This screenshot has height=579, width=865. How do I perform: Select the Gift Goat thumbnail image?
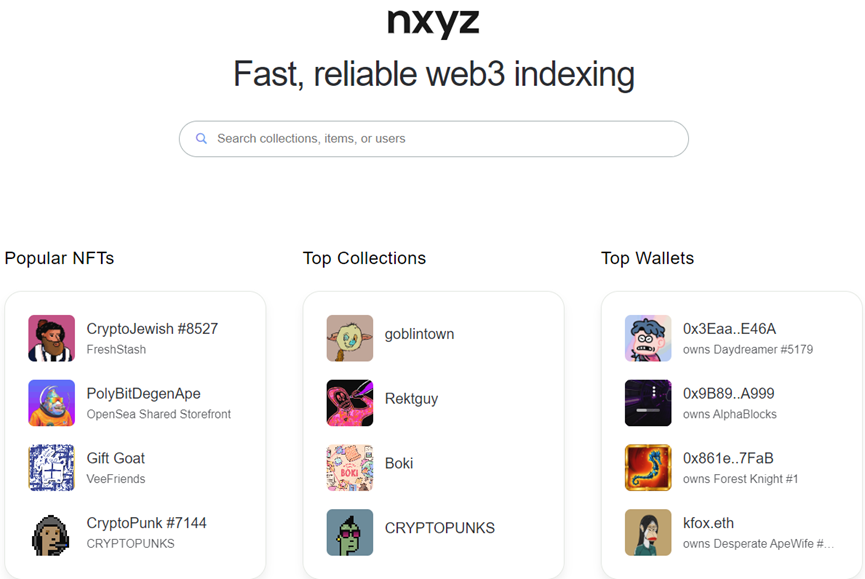pos(51,467)
